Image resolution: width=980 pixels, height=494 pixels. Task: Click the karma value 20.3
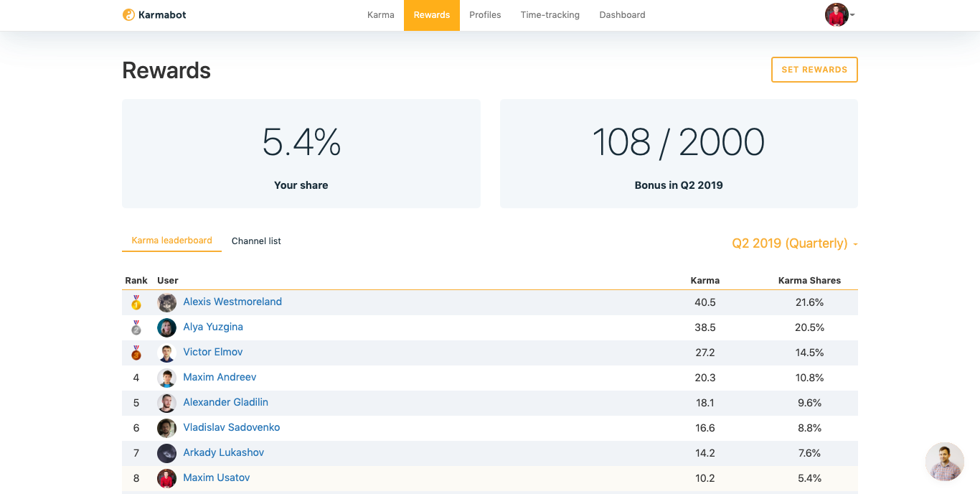pyautogui.click(x=705, y=378)
